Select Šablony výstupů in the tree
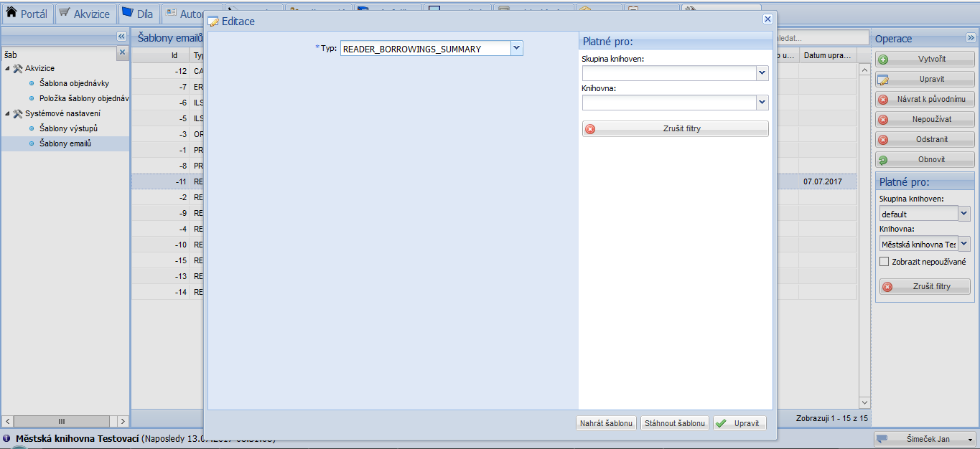980x449 pixels. pos(68,128)
